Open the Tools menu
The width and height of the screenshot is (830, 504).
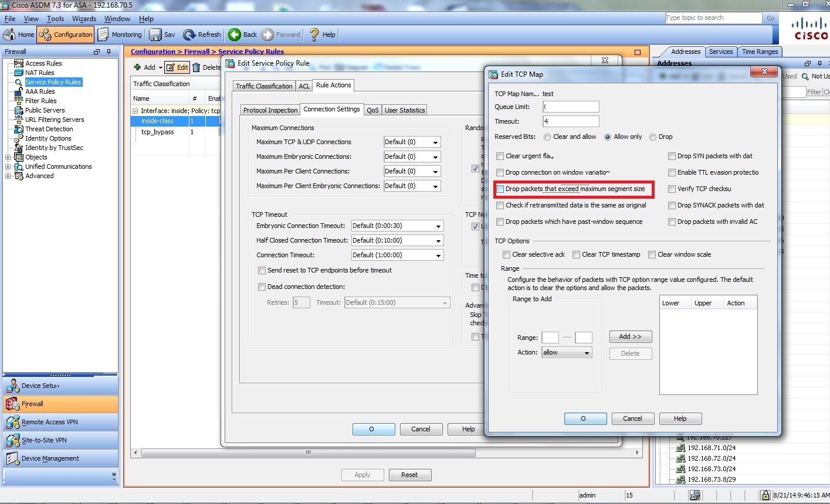pyautogui.click(x=55, y=19)
